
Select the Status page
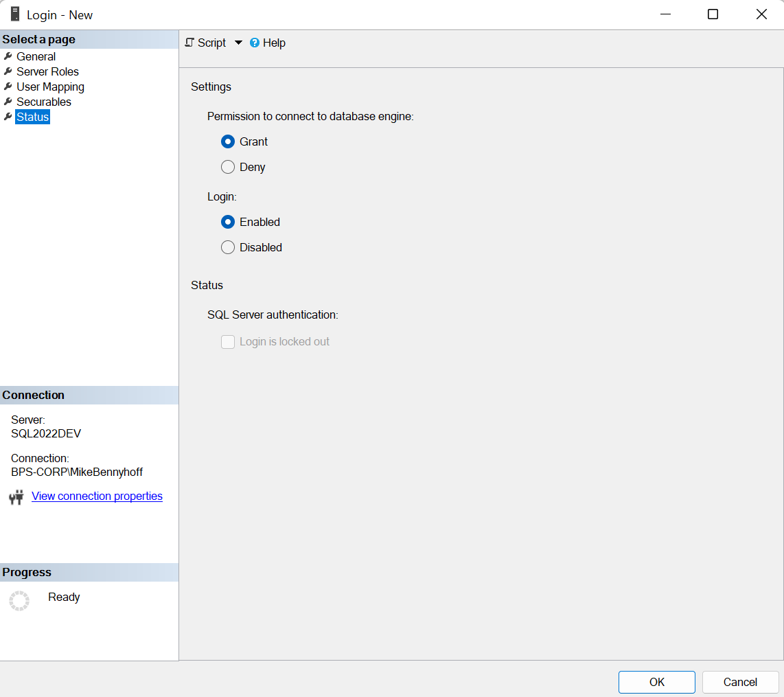pos(32,117)
